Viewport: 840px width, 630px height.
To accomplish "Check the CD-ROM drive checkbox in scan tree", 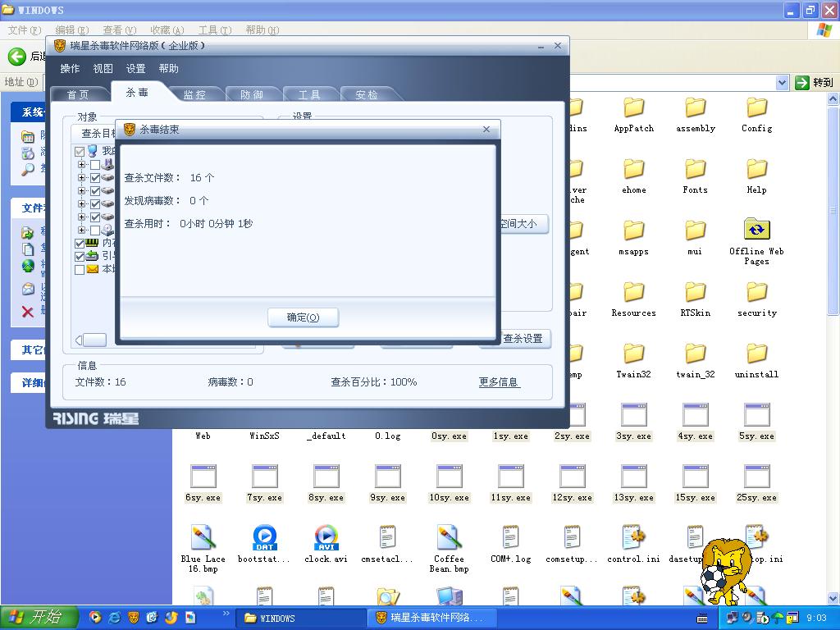I will [x=95, y=231].
